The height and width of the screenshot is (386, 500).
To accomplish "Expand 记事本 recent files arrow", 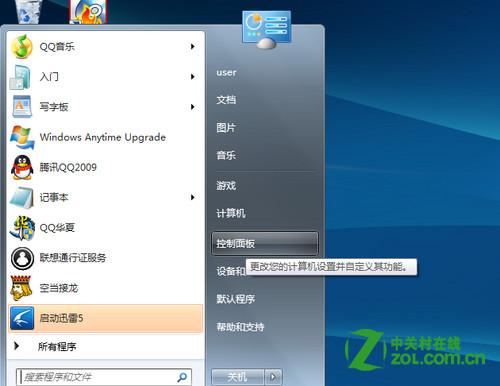I will pos(193,197).
